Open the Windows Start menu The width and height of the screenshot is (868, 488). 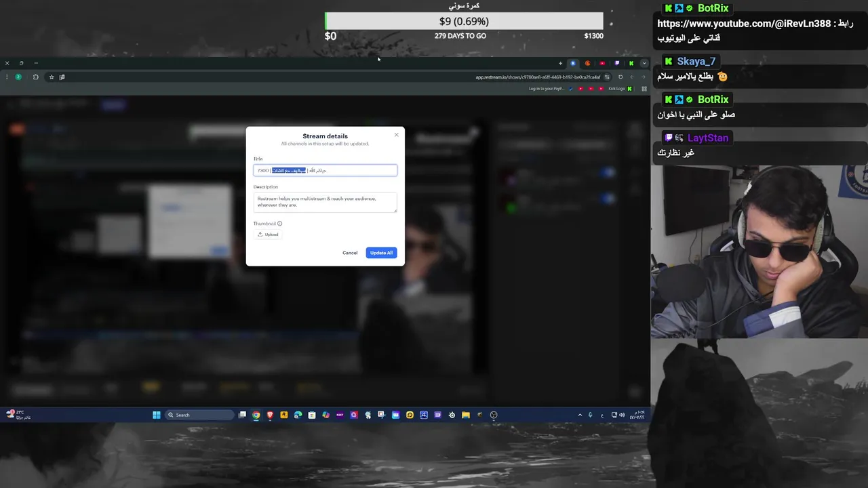tap(157, 415)
